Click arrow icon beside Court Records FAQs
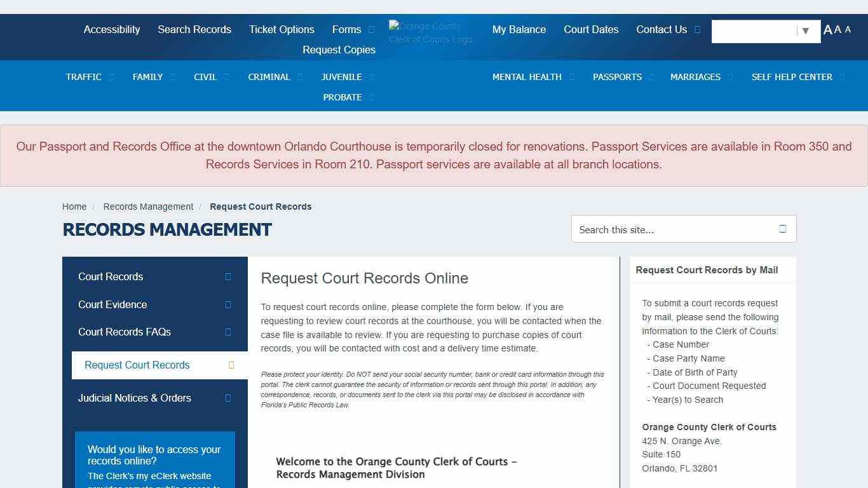The image size is (868, 488). [x=228, y=332]
